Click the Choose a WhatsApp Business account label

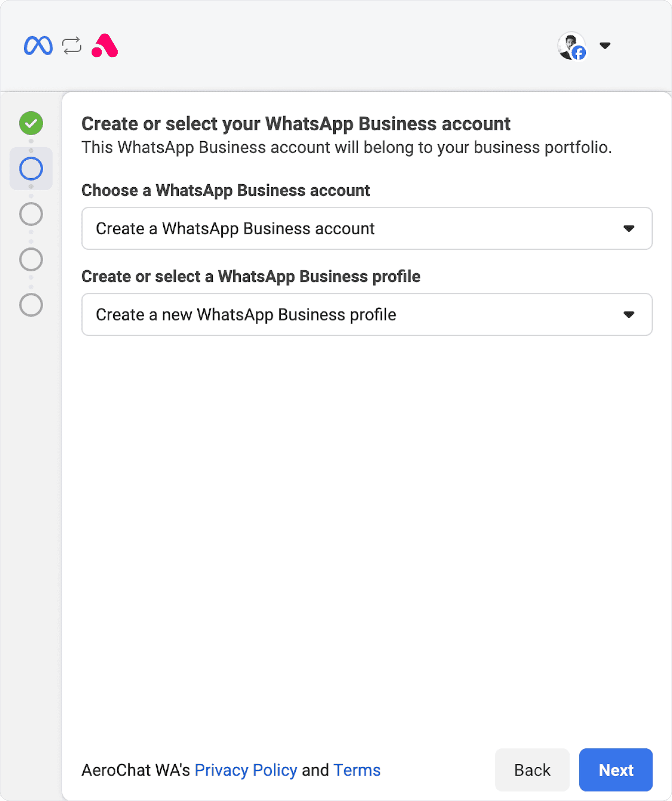coord(226,190)
